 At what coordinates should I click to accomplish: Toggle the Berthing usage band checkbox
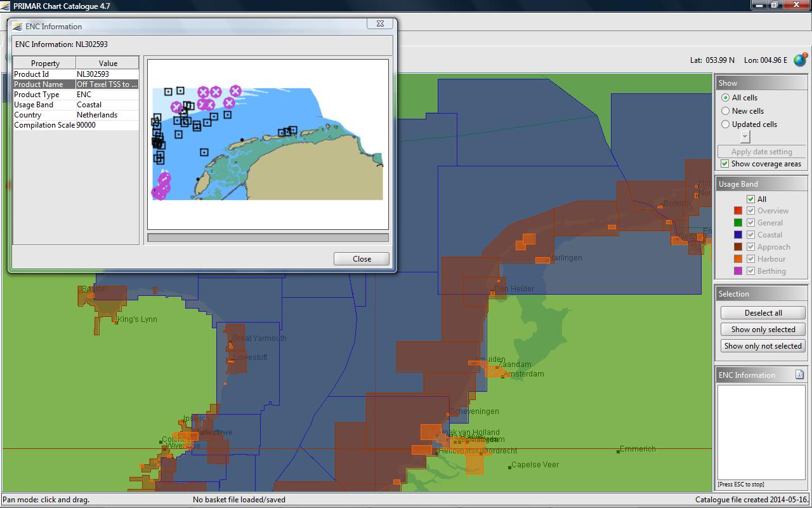(x=751, y=271)
